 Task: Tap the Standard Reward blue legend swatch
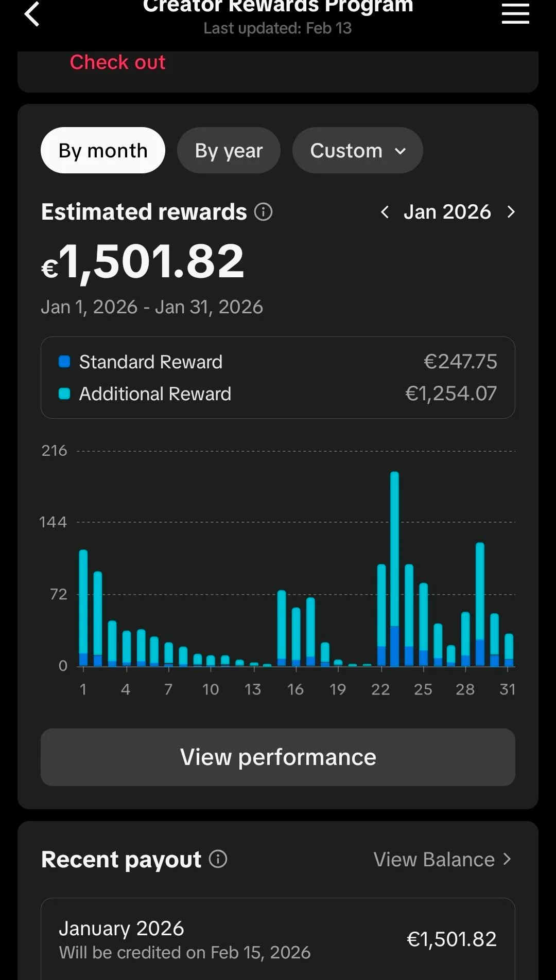point(64,362)
